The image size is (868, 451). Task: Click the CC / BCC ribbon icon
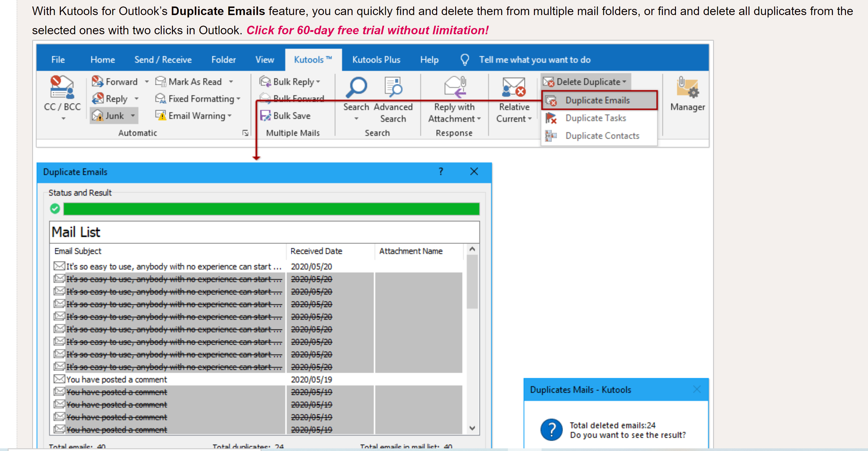pos(62,87)
